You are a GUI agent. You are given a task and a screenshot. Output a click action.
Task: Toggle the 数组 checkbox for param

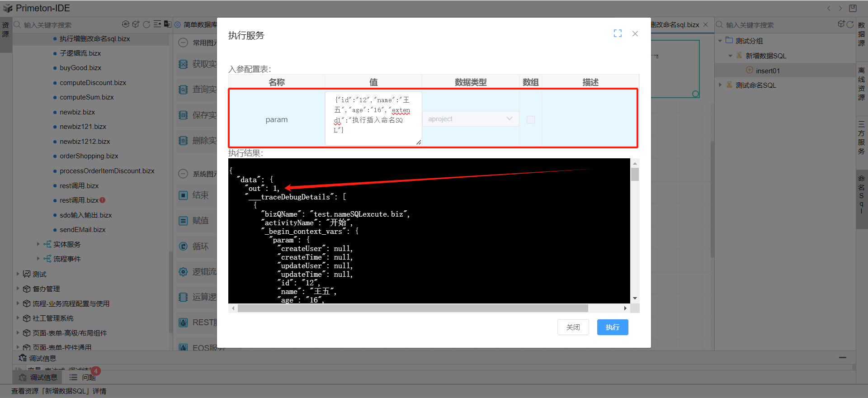click(x=531, y=119)
